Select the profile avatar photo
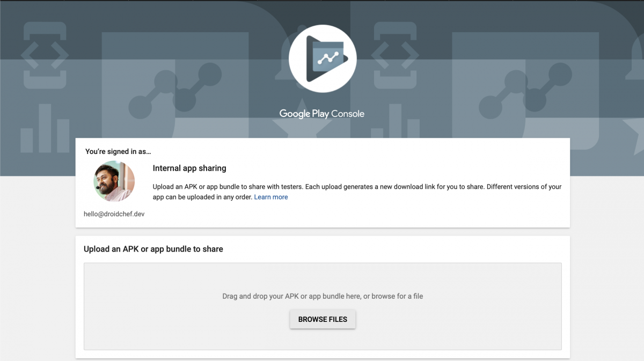 [x=113, y=182]
